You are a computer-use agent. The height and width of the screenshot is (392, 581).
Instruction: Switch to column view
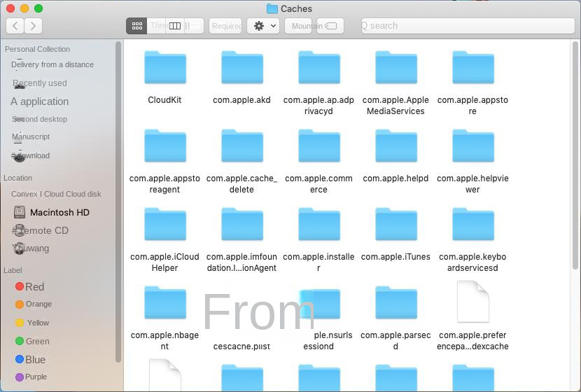[x=175, y=26]
